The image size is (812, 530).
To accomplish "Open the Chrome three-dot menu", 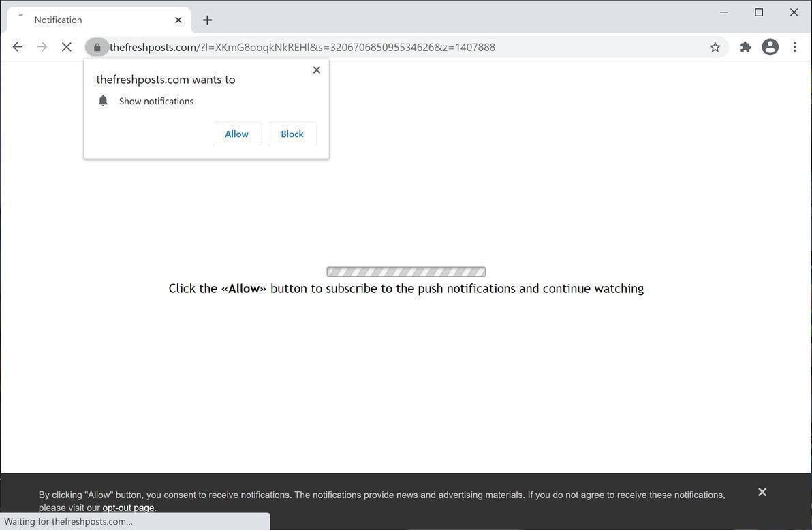I will [794, 47].
